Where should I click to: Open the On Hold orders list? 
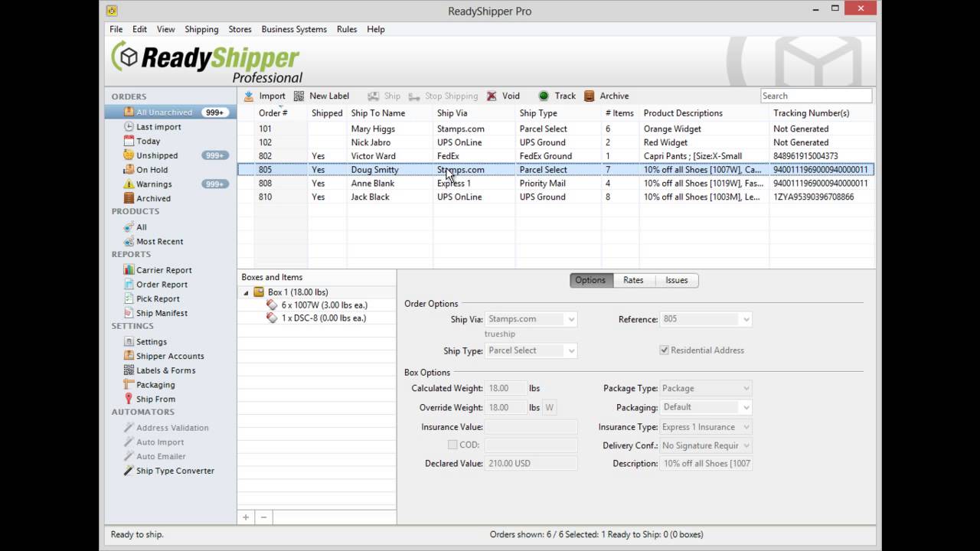click(152, 170)
